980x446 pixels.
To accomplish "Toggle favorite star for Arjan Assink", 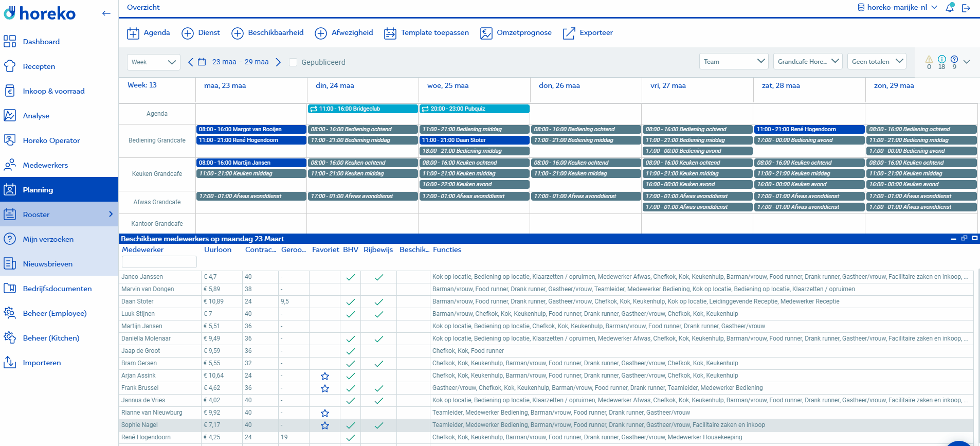I will click(x=325, y=376).
